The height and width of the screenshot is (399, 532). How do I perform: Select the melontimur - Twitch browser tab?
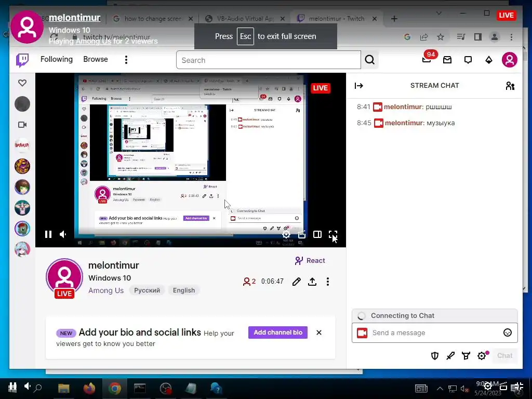tap(337, 19)
